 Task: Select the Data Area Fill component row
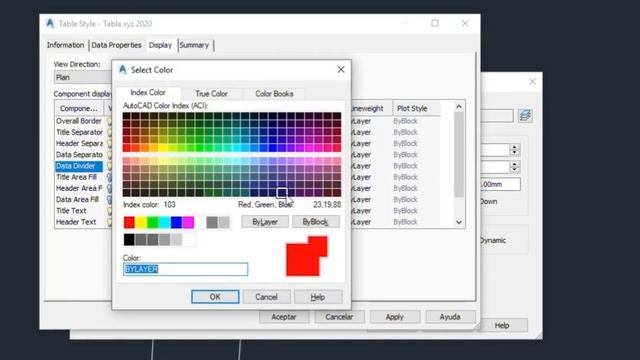(79, 200)
